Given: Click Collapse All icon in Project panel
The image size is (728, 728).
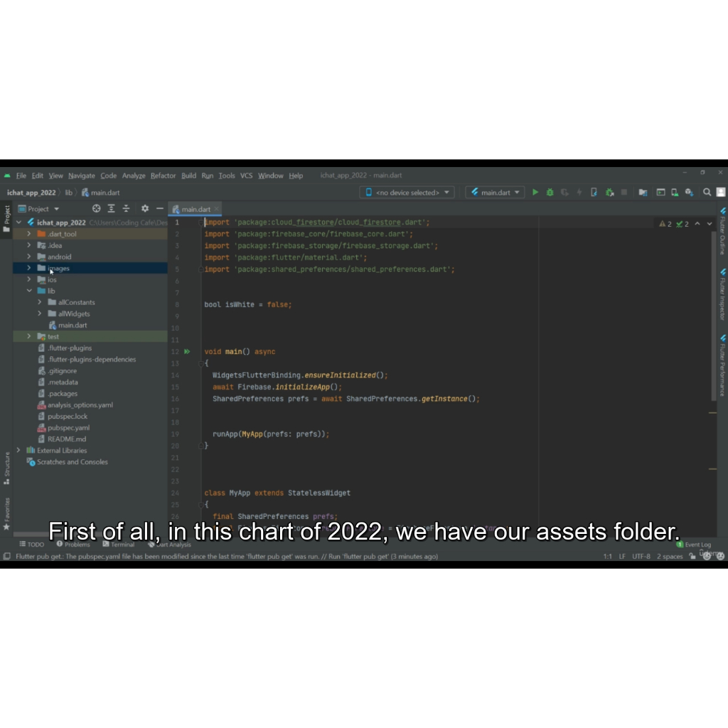Looking at the screenshot, I should click(127, 209).
